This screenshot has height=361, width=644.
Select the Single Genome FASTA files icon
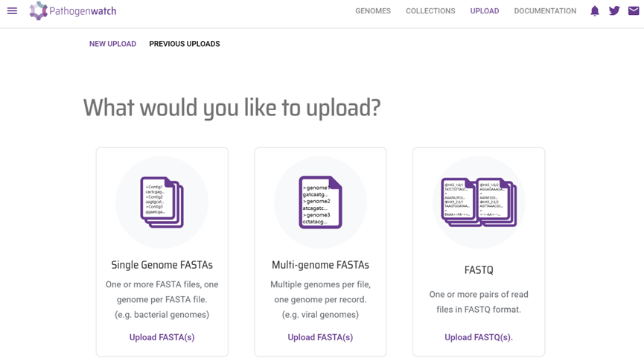(x=162, y=202)
